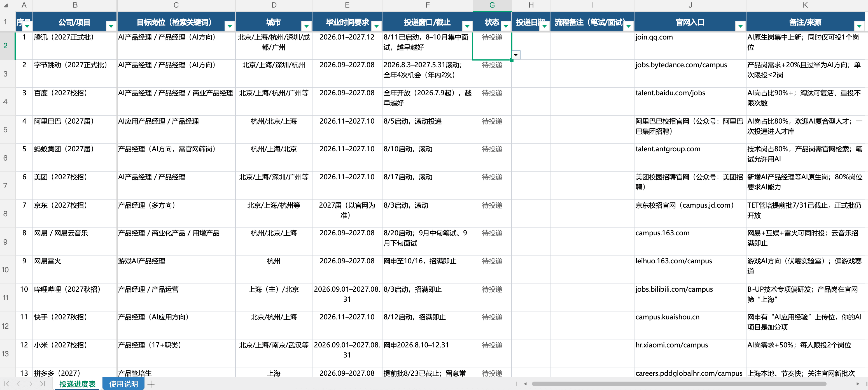This screenshot has height=390, width=868.
Task: Click the select-all corner triangle
Action: click(6, 5)
